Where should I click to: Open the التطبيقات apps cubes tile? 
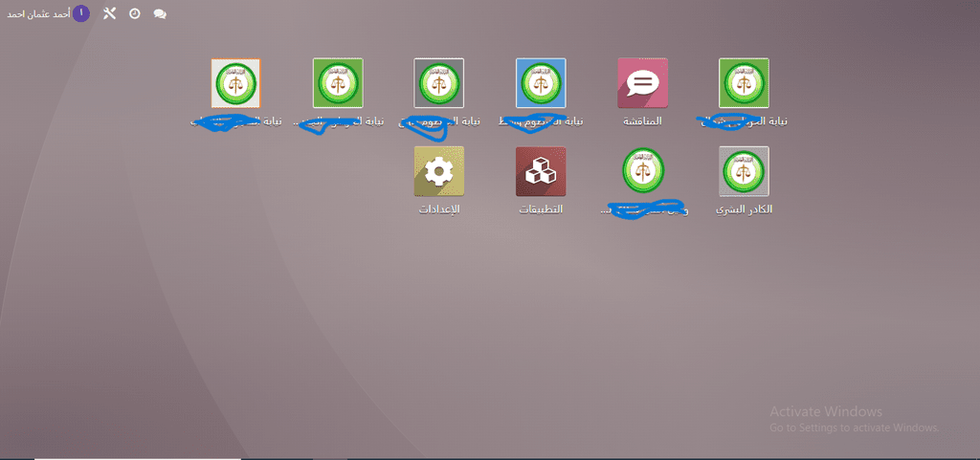(x=541, y=171)
